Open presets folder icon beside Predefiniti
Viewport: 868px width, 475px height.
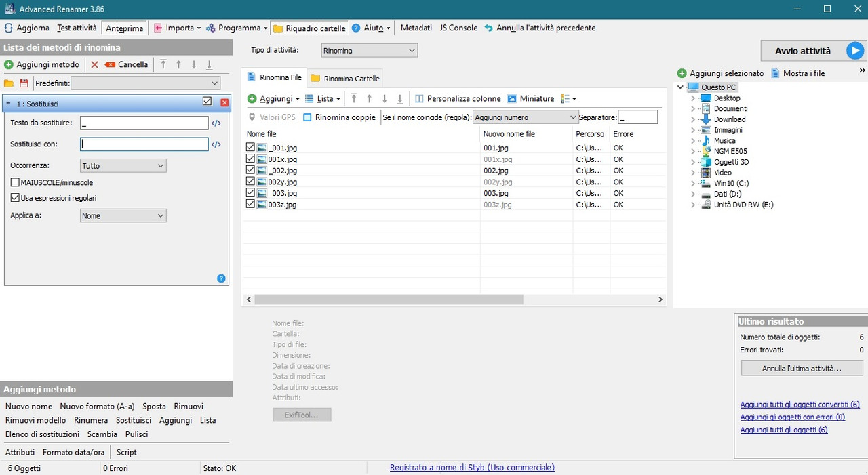click(9, 83)
